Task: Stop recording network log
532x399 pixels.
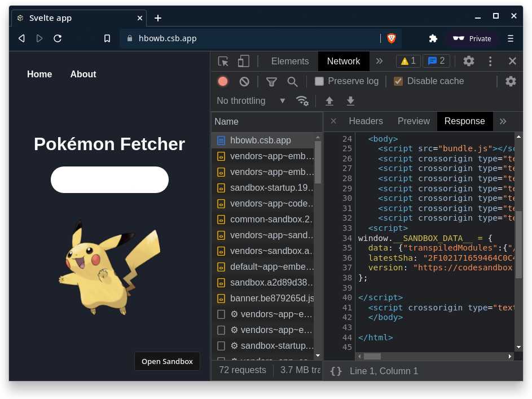Action: click(223, 81)
